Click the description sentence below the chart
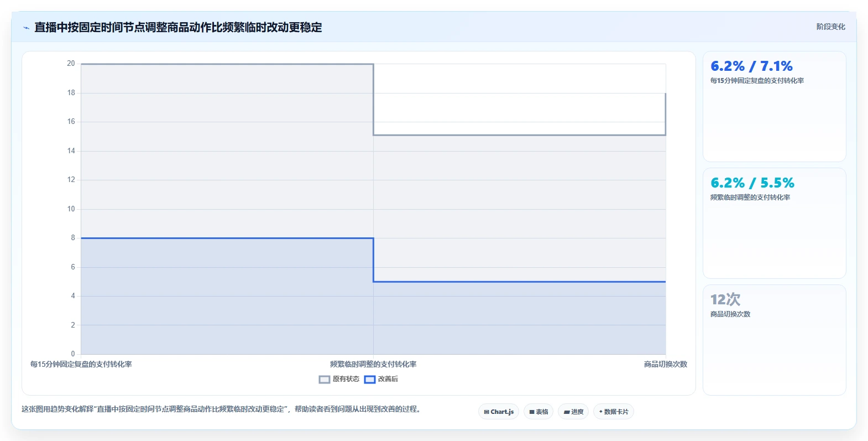This screenshot has height=441, width=868. [221, 409]
